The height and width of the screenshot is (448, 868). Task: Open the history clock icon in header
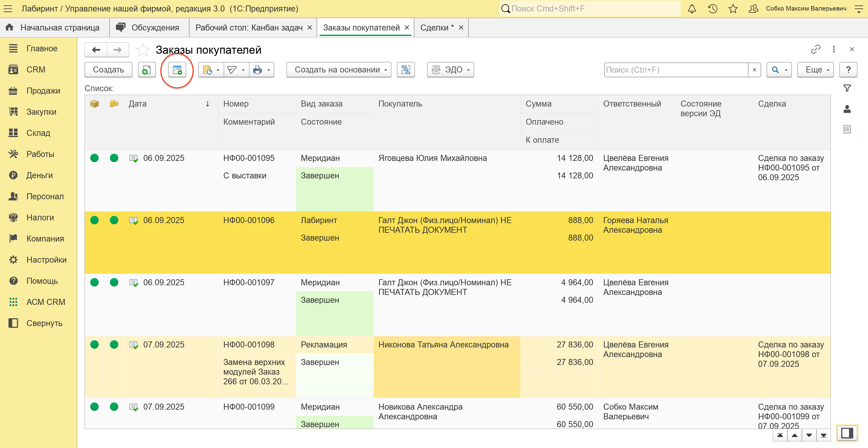click(712, 9)
